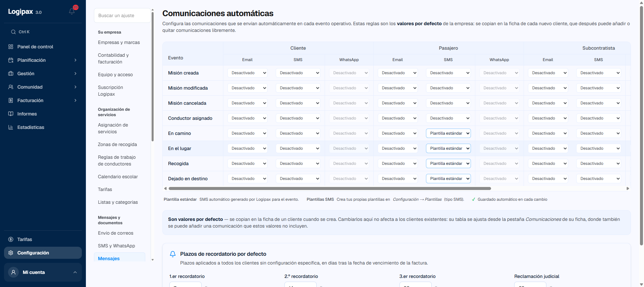Click the page's vertical scrollbar thumb

click(641, 126)
